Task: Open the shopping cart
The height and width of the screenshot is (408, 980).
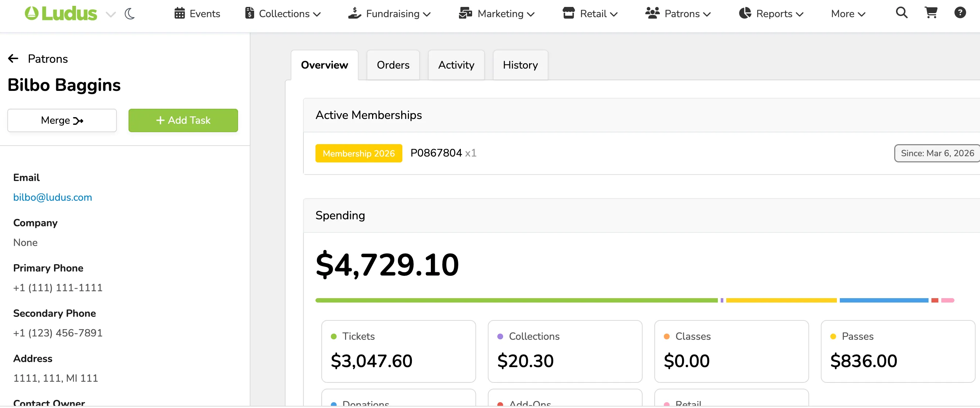Action: [931, 13]
